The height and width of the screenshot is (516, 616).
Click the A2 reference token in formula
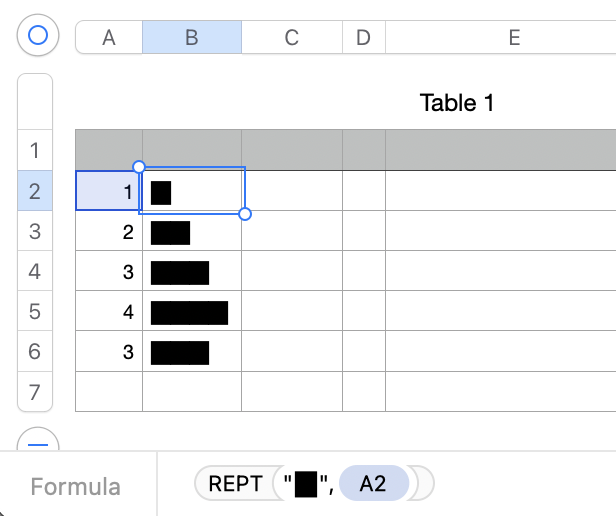point(373,485)
